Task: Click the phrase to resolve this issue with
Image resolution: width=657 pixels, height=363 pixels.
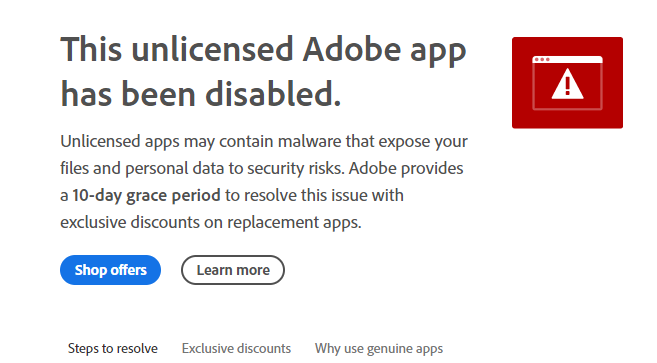Action: [314, 195]
